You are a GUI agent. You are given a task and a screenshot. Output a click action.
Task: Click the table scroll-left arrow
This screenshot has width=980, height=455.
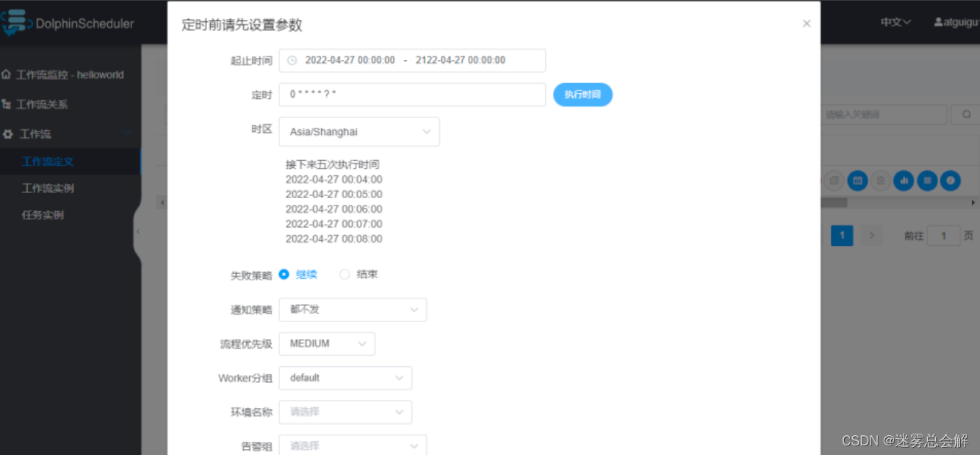(162, 203)
